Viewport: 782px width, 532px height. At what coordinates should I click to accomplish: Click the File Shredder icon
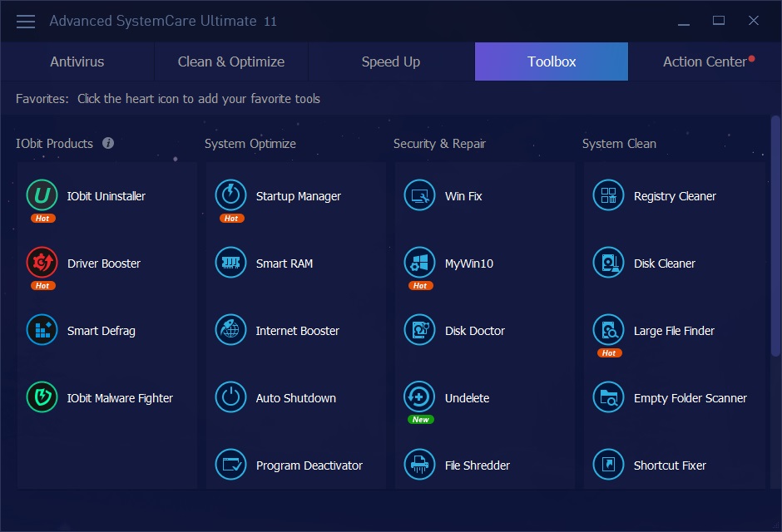[x=419, y=465]
